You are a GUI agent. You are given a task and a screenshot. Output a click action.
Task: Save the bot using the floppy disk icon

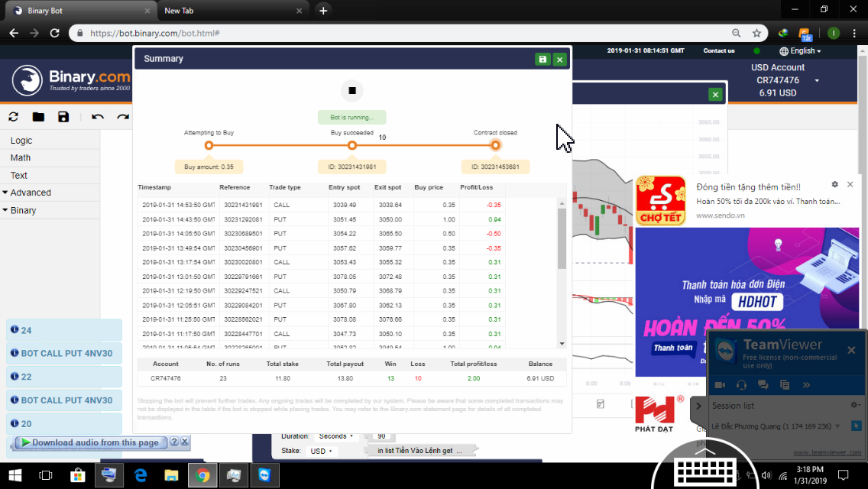click(x=63, y=117)
